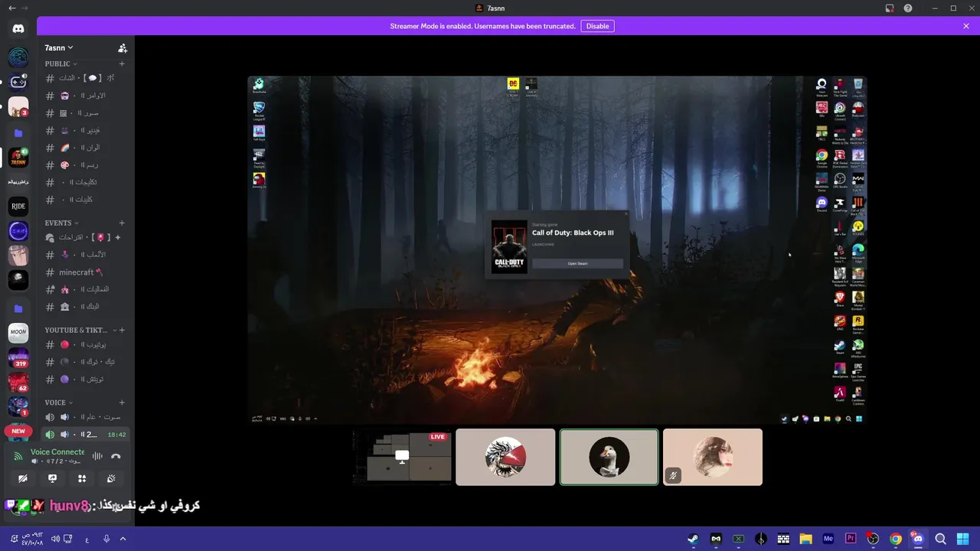Click Windows taskbar search icon
The height and width of the screenshot is (551, 980).
pyautogui.click(x=940, y=539)
